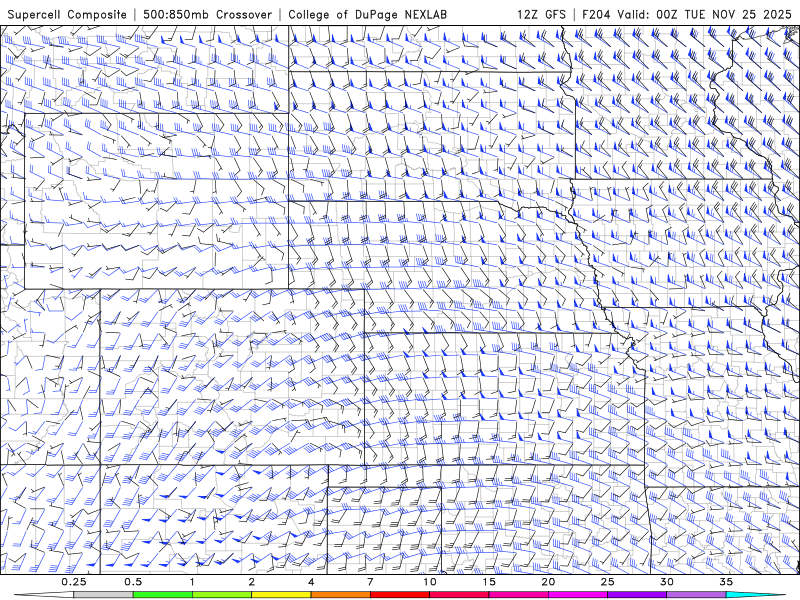The image size is (800, 600).
Task: Select the light purple segment between 30 and 35
Action: click(x=696, y=595)
